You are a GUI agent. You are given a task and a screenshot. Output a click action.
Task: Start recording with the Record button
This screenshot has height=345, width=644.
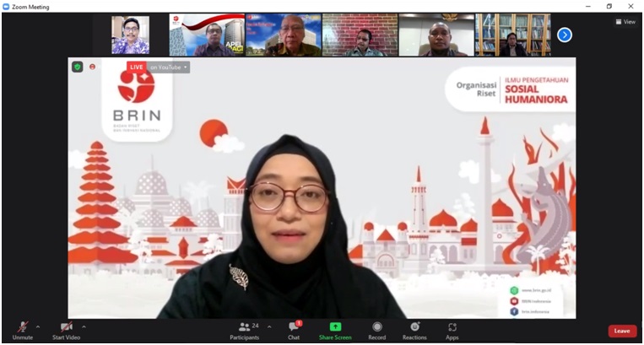[377, 329]
